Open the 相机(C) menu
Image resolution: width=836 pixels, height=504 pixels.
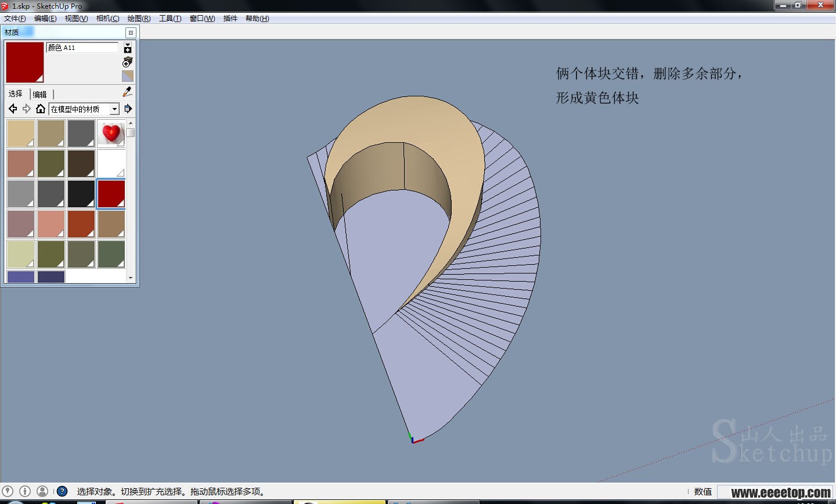click(107, 19)
